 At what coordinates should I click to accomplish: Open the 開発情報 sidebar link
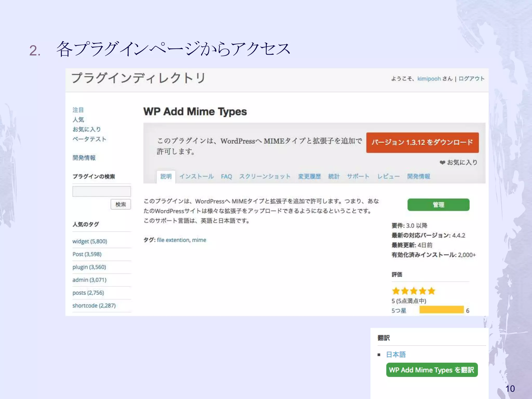tap(84, 158)
